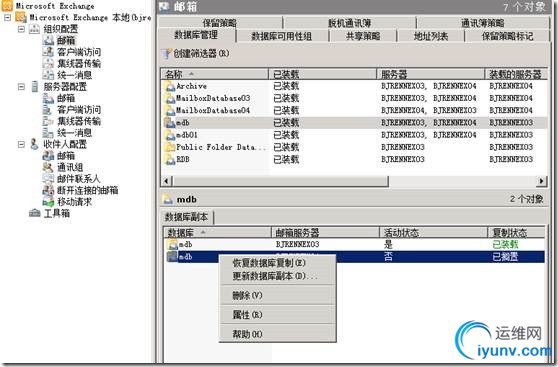Select the active mdb copy on BJRENNEX03
The width and height of the screenshot is (558, 367).
click(354, 245)
